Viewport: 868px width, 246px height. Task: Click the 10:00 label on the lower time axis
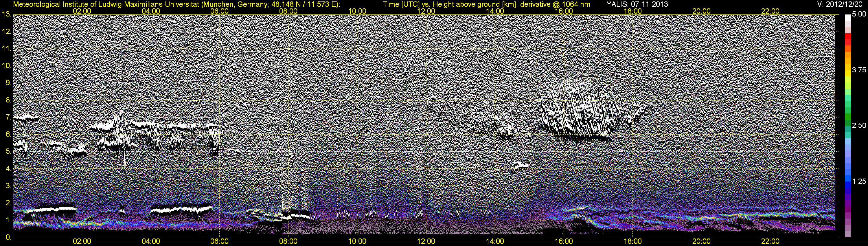(x=357, y=241)
